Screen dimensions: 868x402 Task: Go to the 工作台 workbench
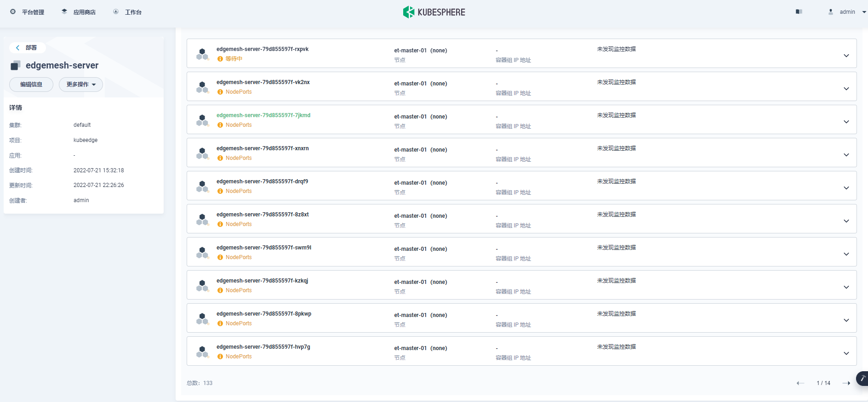[127, 12]
